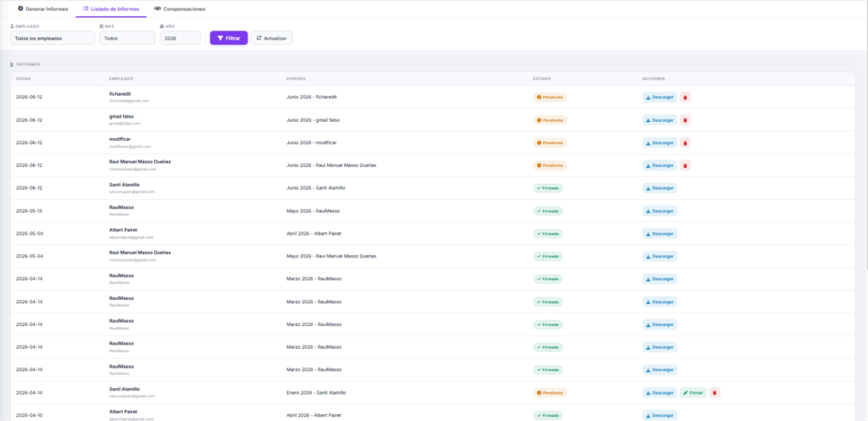Click the Pendiente badge in ficharedit row
Viewport: 868px width, 421px height.
(550, 97)
